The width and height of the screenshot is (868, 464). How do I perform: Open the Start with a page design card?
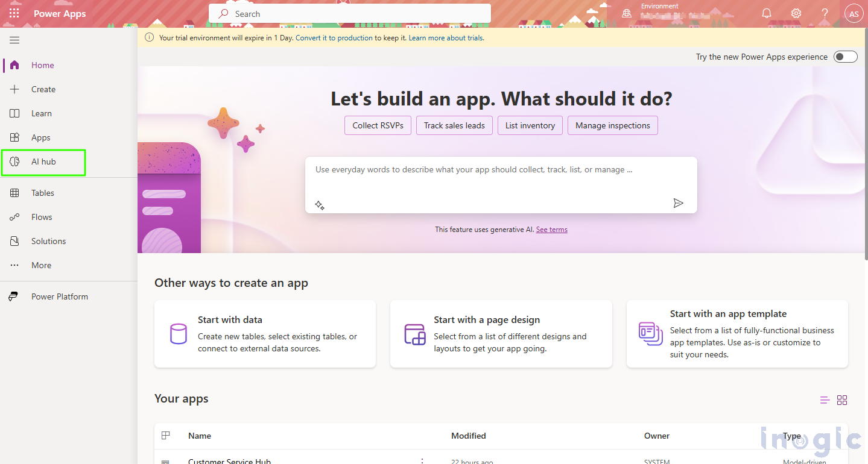click(x=501, y=334)
